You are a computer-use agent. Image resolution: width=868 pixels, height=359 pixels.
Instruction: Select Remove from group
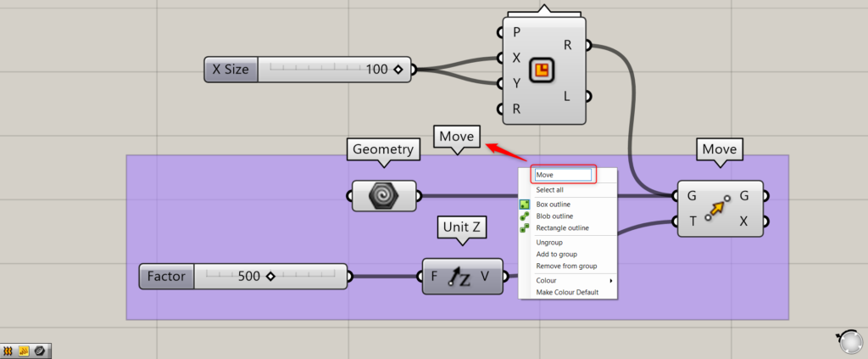pyautogui.click(x=566, y=266)
